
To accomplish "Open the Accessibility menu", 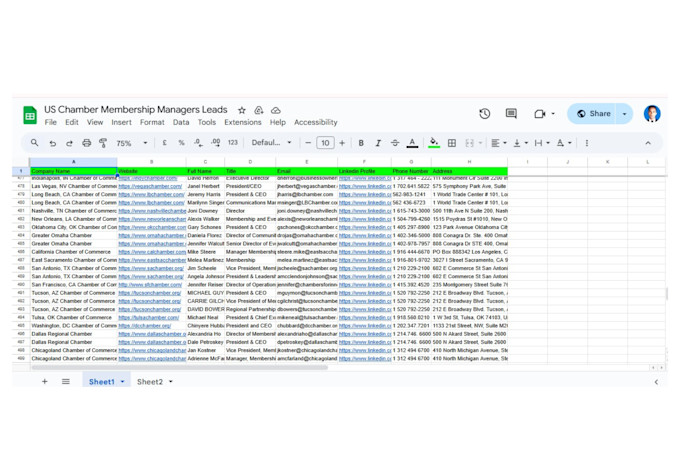I will click(x=316, y=122).
